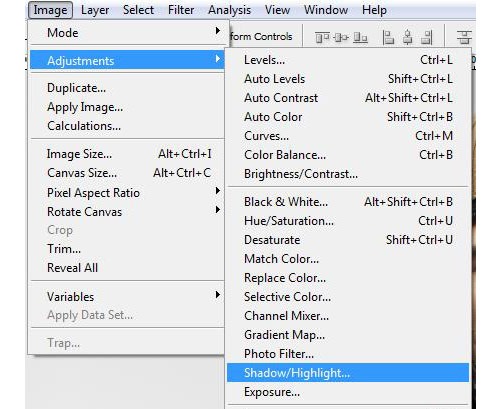Open the Gradient Map dialog

348,335
